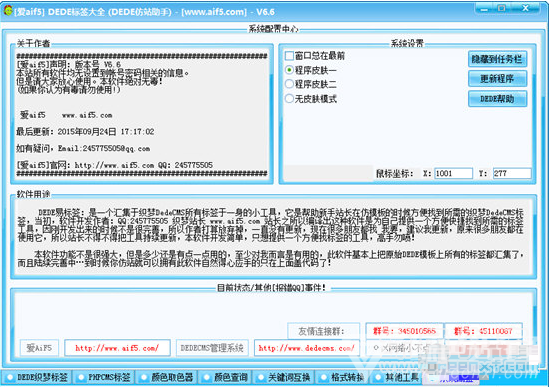Click the 群号 345010565 button

404,331
